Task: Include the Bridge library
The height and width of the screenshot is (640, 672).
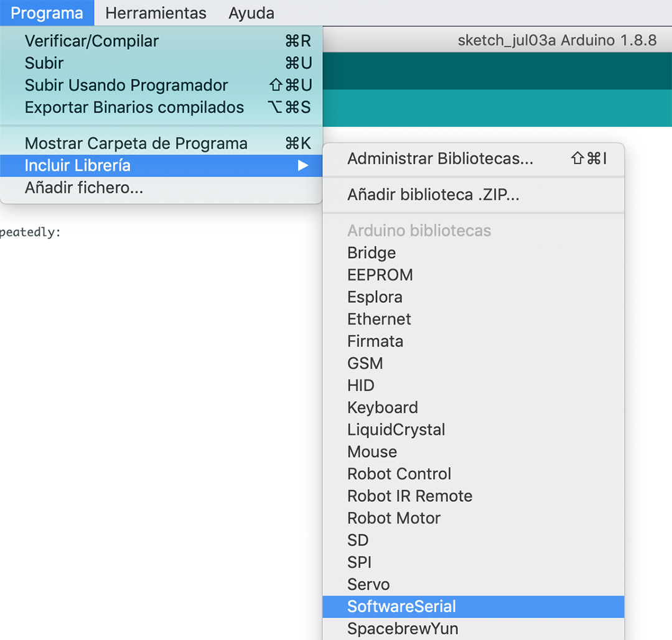Action: pos(371,253)
